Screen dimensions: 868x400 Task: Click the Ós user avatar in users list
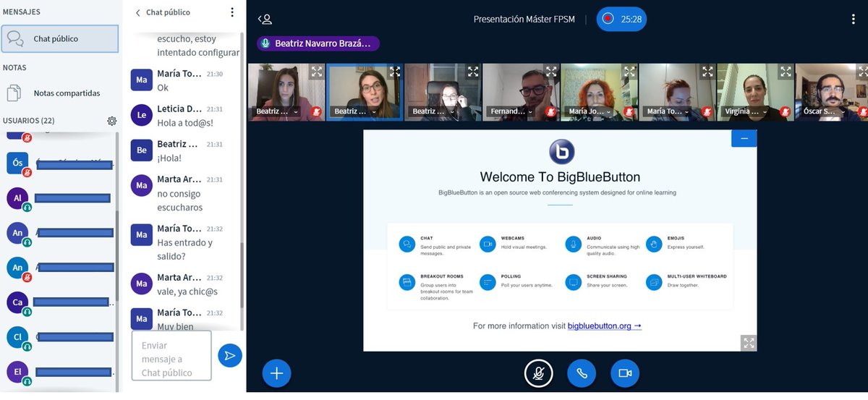tap(17, 163)
